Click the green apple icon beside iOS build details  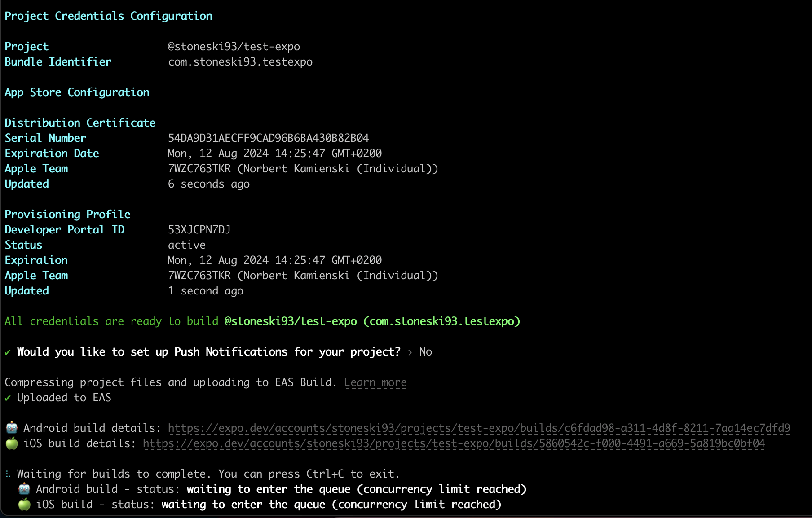[x=12, y=443]
